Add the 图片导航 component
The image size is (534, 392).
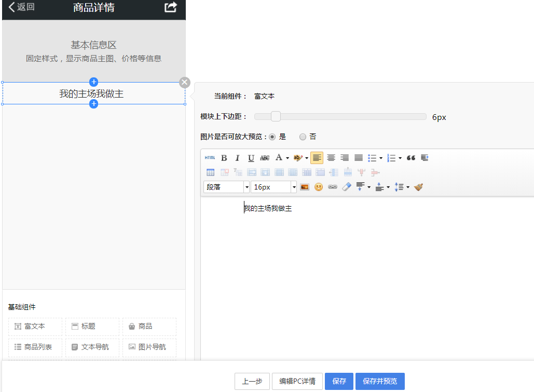pos(149,347)
